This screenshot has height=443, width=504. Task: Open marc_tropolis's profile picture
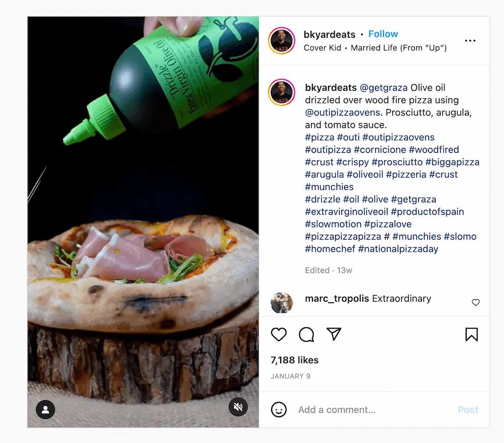click(x=281, y=303)
